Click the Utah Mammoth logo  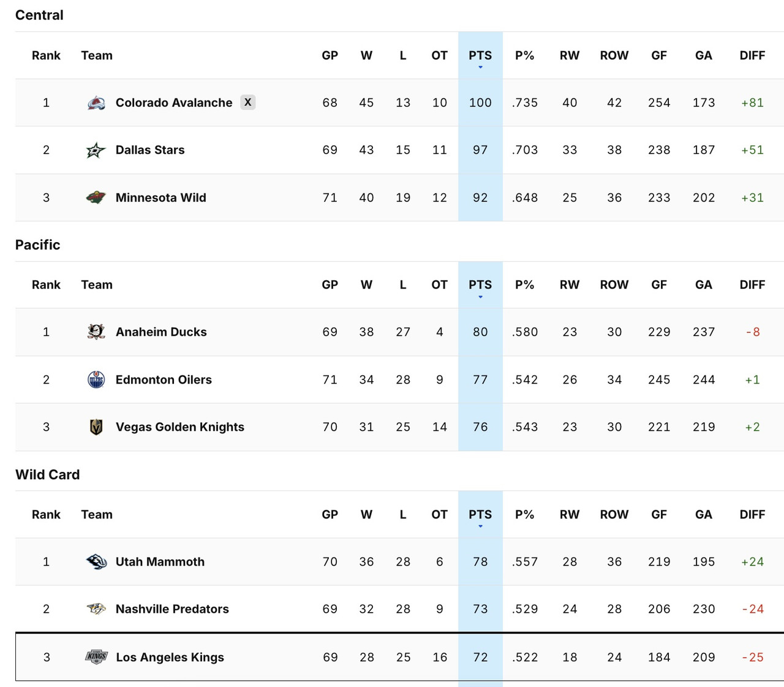click(x=96, y=561)
